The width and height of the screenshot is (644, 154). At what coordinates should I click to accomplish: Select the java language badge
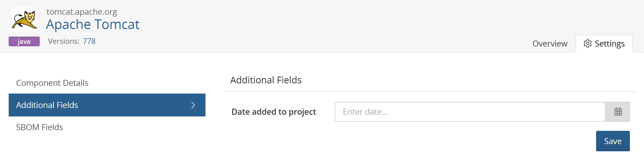(x=24, y=41)
